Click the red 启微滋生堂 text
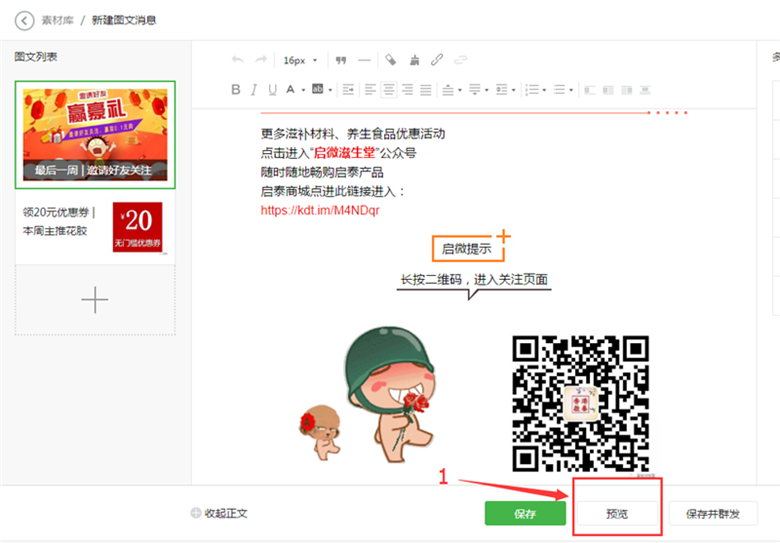Viewport: 780px width, 543px height. tap(344, 153)
